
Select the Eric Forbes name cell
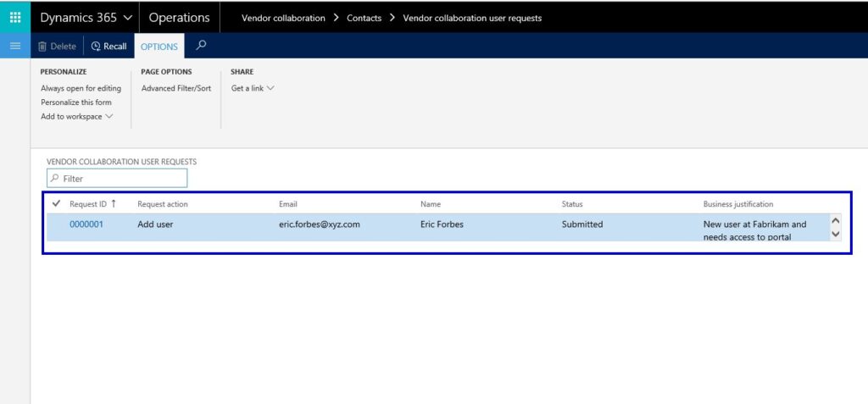[442, 224]
